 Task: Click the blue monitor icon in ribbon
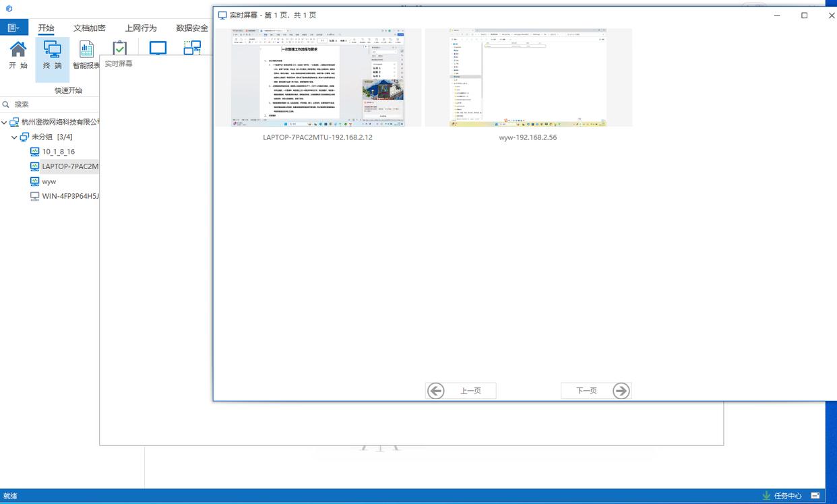point(158,49)
